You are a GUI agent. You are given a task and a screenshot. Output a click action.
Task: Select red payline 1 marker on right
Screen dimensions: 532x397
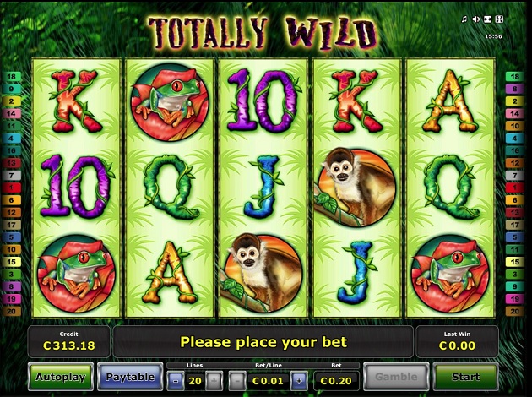pyautogui.click(x=515, y=188)
